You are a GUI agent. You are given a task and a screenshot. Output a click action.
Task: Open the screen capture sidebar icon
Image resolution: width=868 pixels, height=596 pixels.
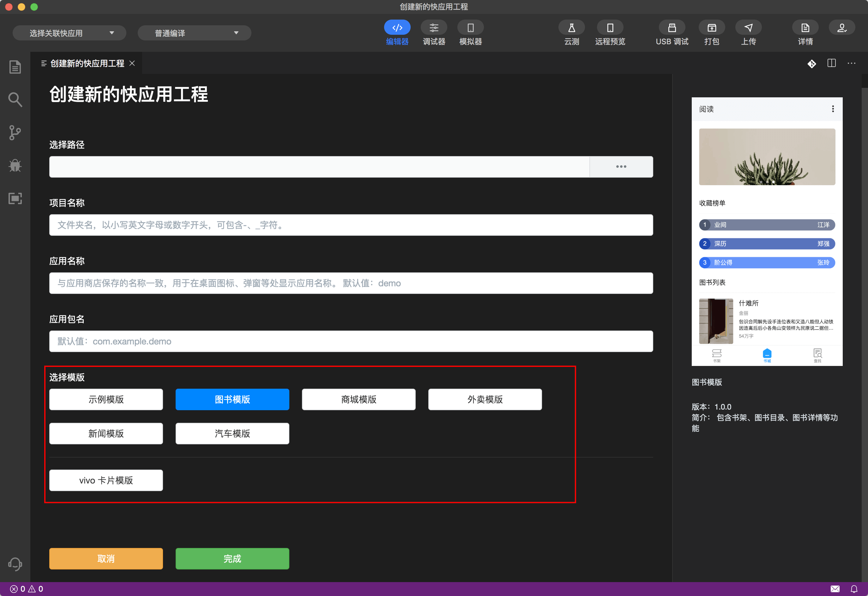point(15,198)
